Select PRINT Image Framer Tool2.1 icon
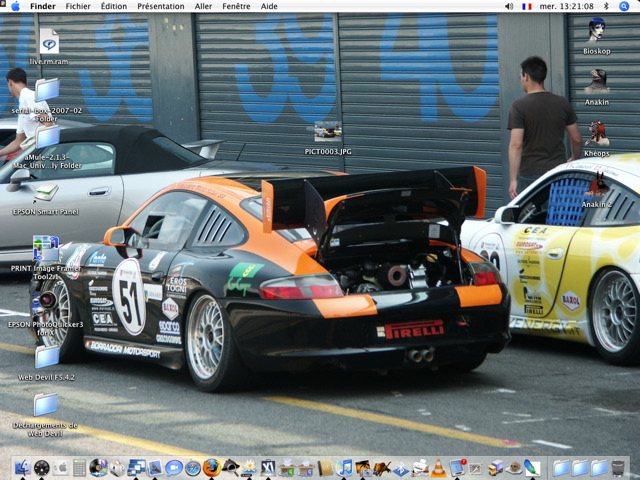The width and height of the screenshot is (640, 480). click(x=46, y=248)
